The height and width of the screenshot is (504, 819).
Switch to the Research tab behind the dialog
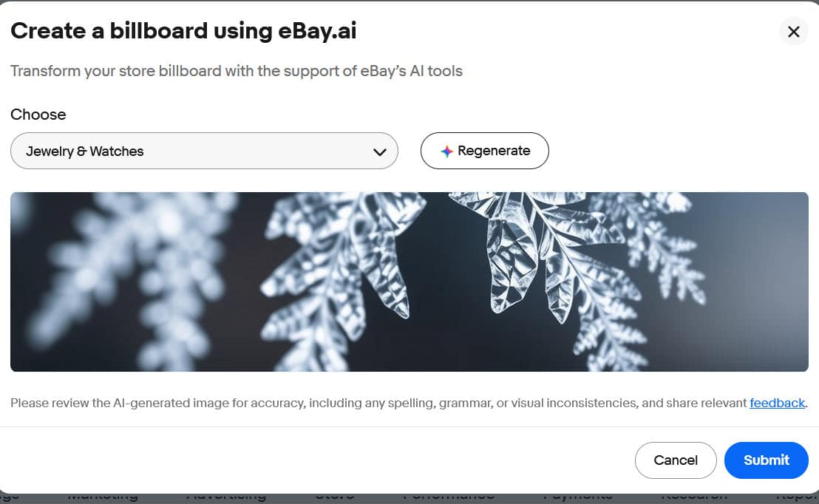pyautogui.click(x=694, y=497)
